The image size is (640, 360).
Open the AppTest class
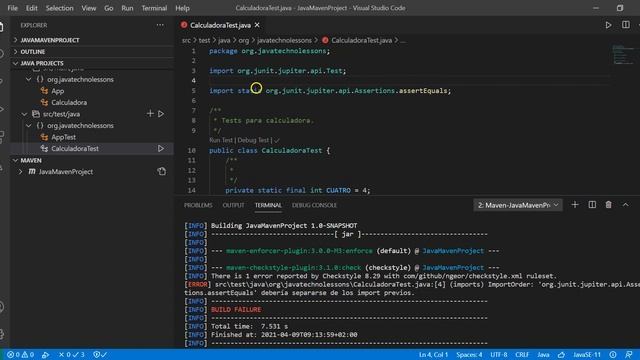pyautogui.click(x=63, y=137)
